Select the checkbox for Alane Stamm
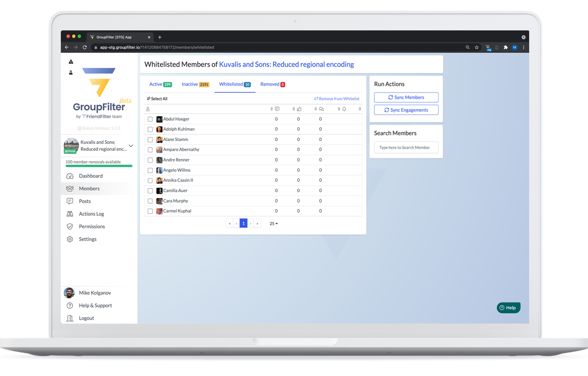 [x=150, y=140]
